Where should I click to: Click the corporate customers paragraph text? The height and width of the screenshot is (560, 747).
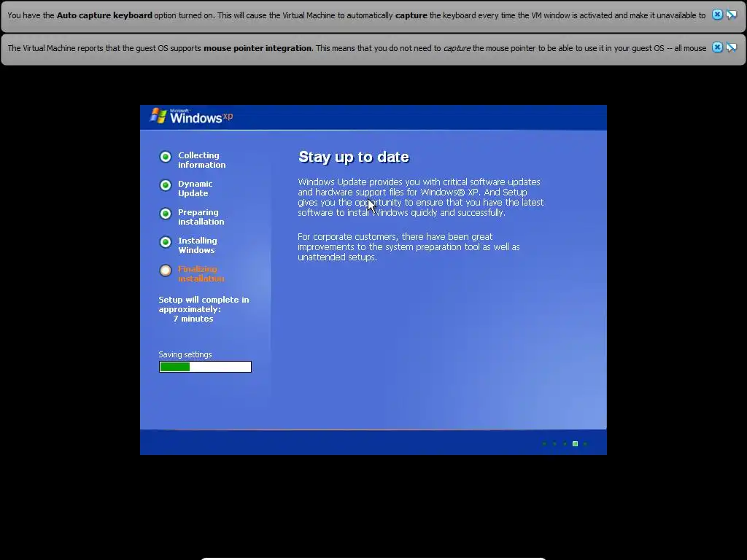pyautogui.click(x=409, y=246)
